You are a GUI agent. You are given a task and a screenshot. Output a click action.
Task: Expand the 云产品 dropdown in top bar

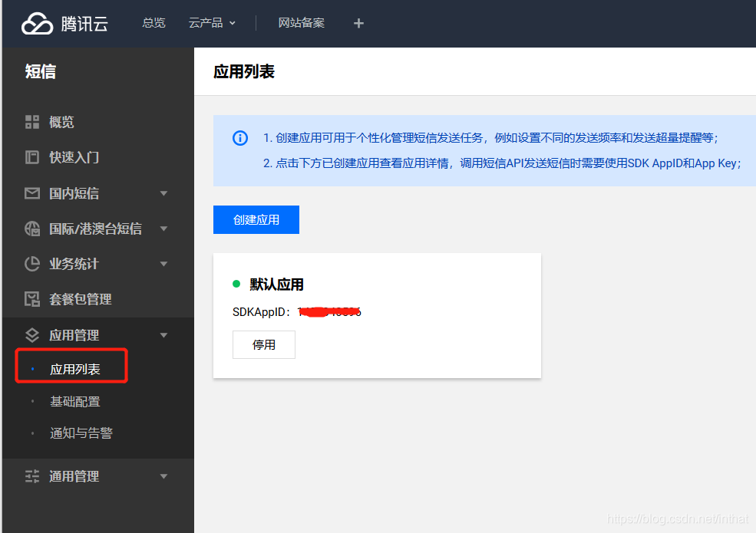click(x=212, y=23)
